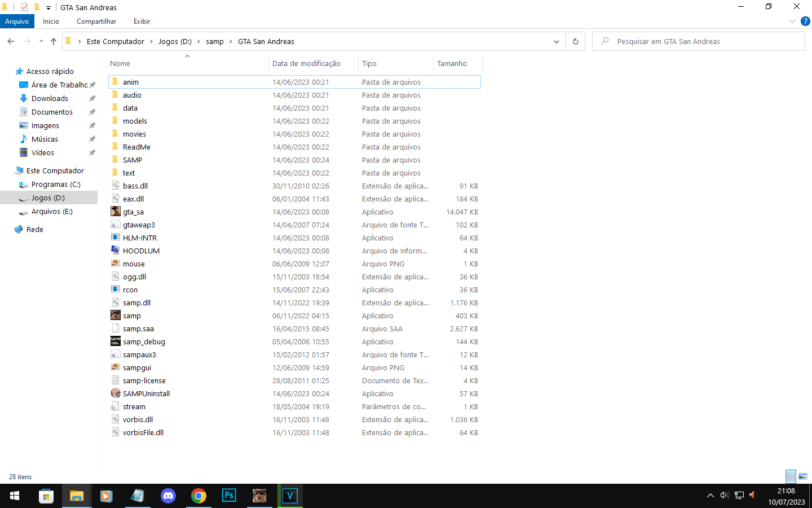Open the Windows Start menu
The height and width of the screenshot is (508, 812).
[15, 496]
